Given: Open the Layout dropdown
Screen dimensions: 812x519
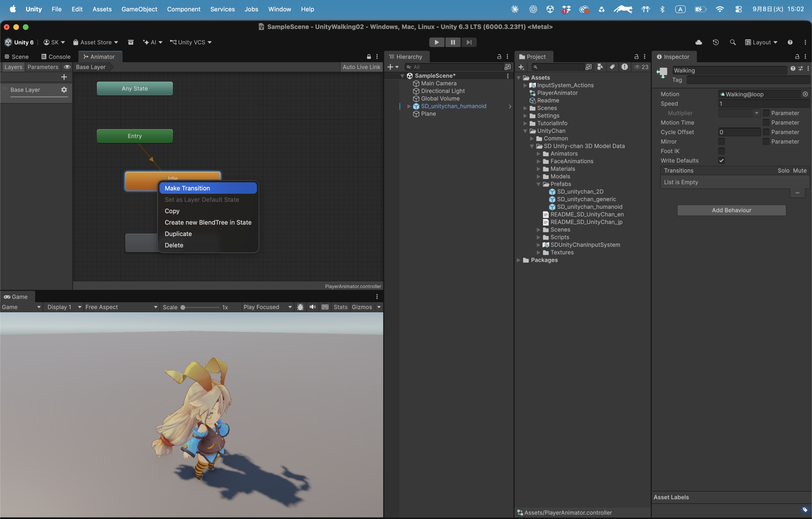Looking at the screenshot, I should (761, 42).
